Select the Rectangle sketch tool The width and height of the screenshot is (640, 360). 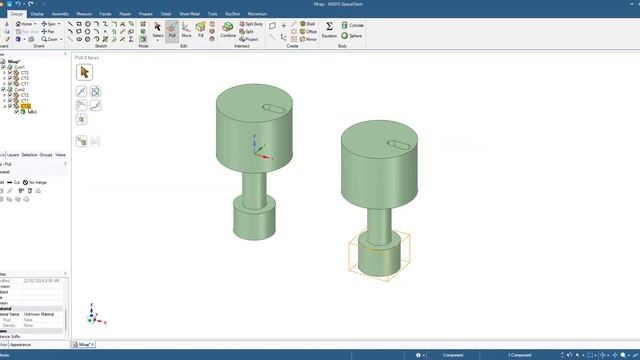click(79, 24)
